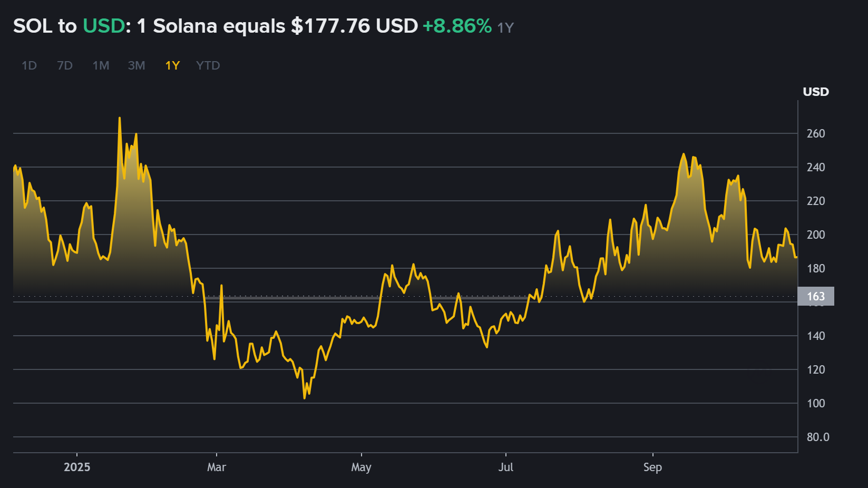Image resolution: width=868 pixels, height=488 pixels.
Task: Show the 3M price history
Action: [136, 65]
